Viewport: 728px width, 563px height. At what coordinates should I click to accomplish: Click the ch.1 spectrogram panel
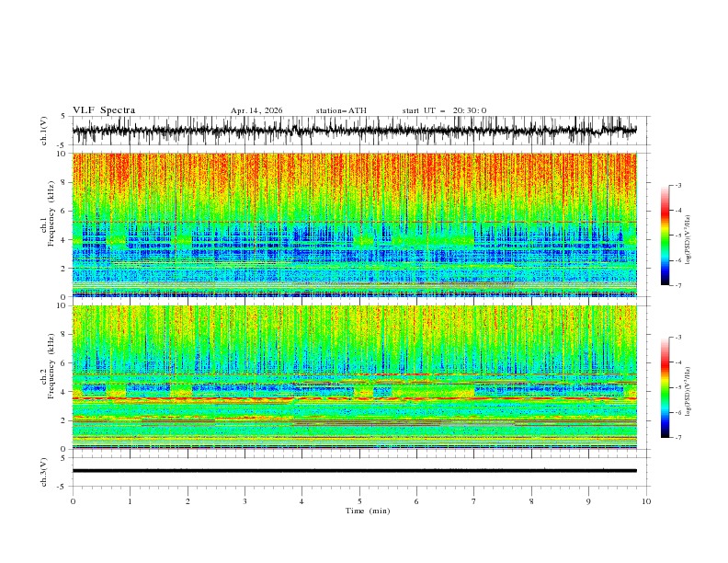tap(355, 224)
